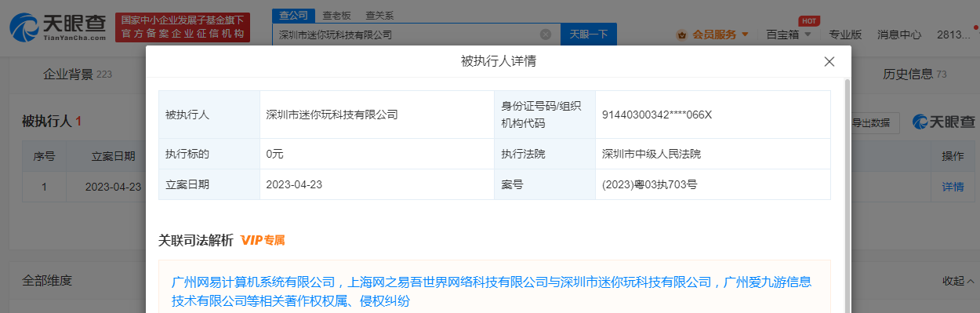Click the VIP专属 badge
This screenshot has width=980, height=313.
(x=263, y=240)
